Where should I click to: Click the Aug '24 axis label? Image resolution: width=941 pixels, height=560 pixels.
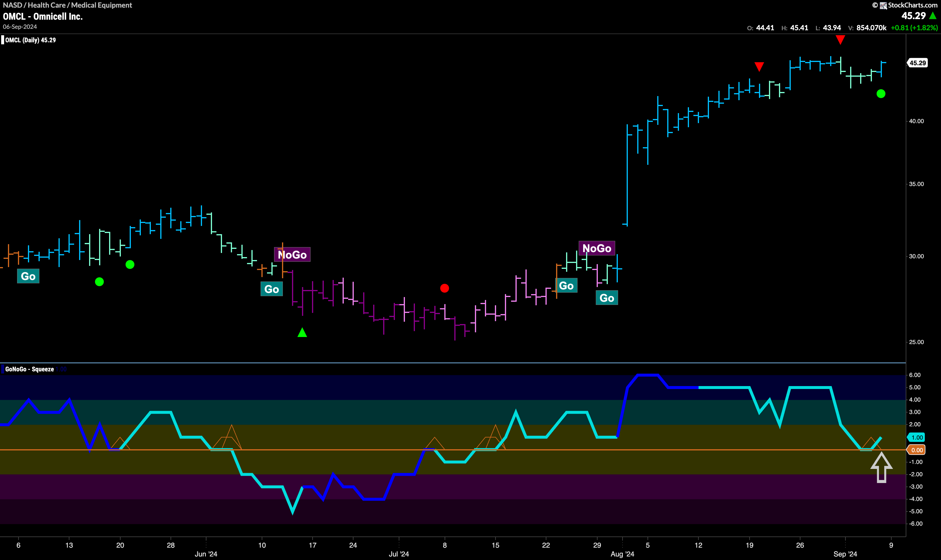pyautogui.click(x=622, y=554)
